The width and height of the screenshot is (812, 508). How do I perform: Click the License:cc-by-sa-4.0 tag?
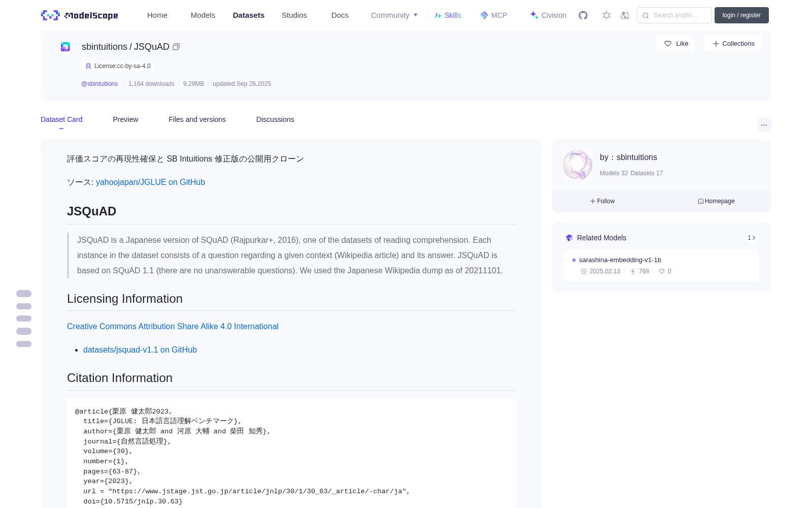(117, 66)
